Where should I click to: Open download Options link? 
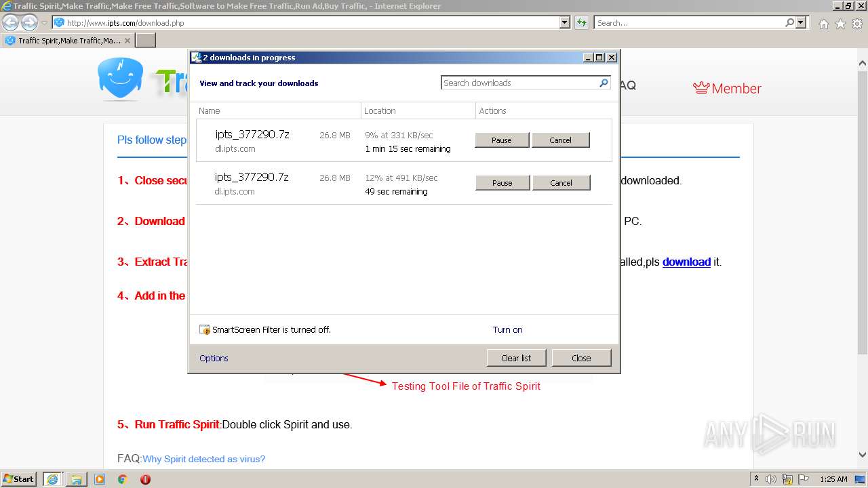[214, 359]
